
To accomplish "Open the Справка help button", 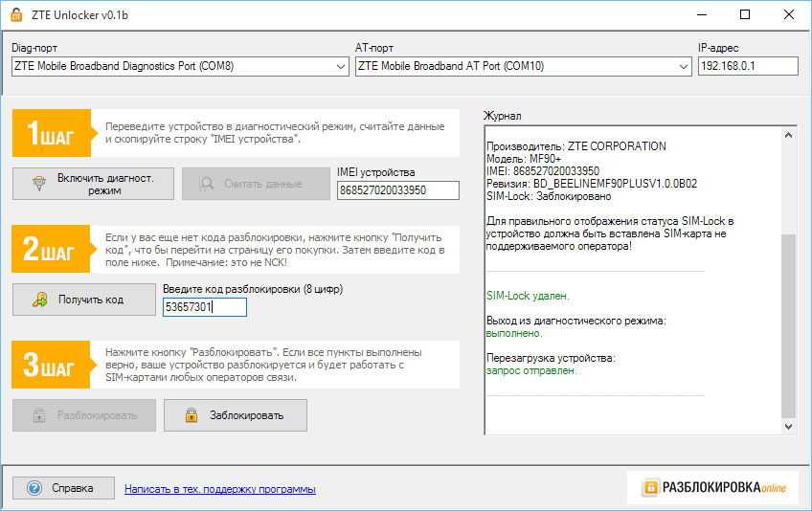I will click(x=63, y=488).
